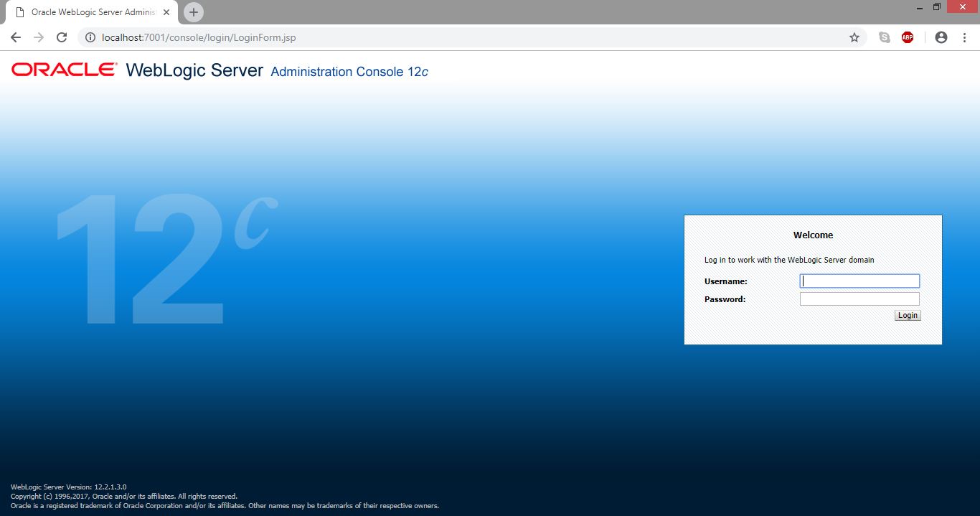980x516 pixels.
Task: Click the Username input field
Action: (x=859, y=281)
